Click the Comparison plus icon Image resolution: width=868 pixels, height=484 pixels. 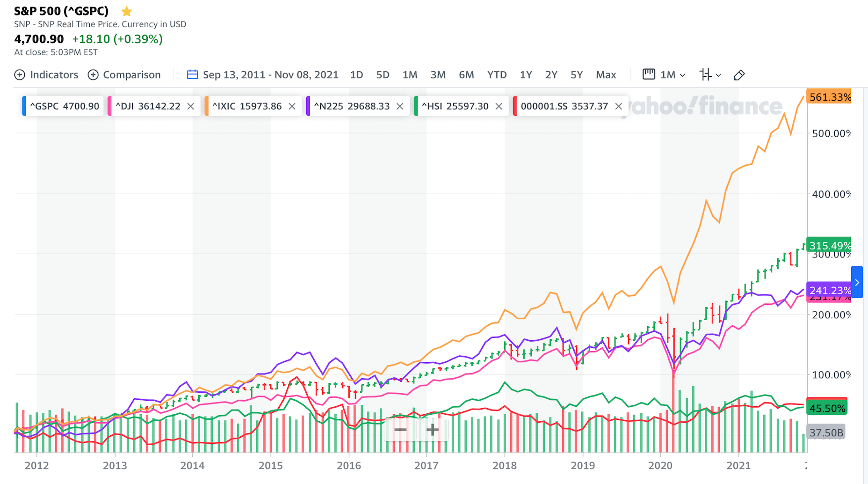click(93, 75)
